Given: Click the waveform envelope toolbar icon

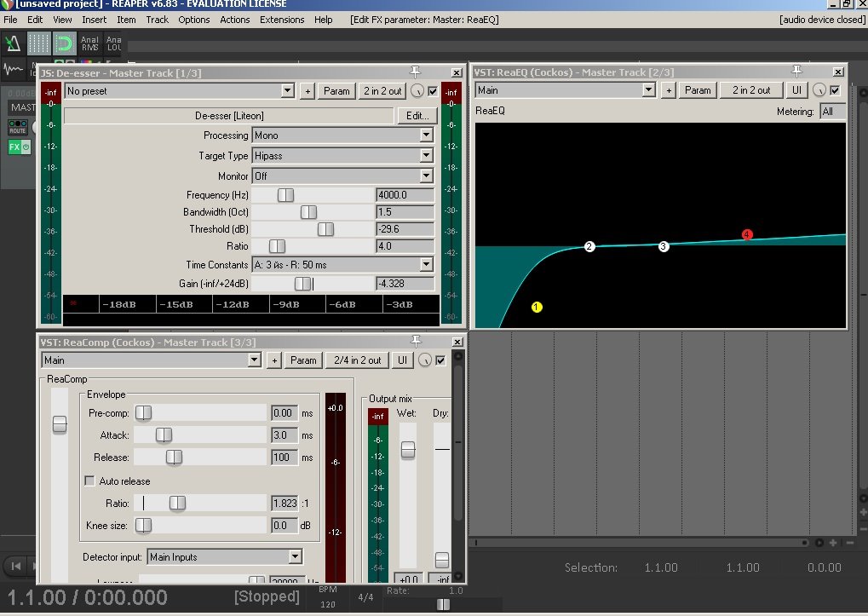Looking at the screenshot, I should (x=13, y=70).
